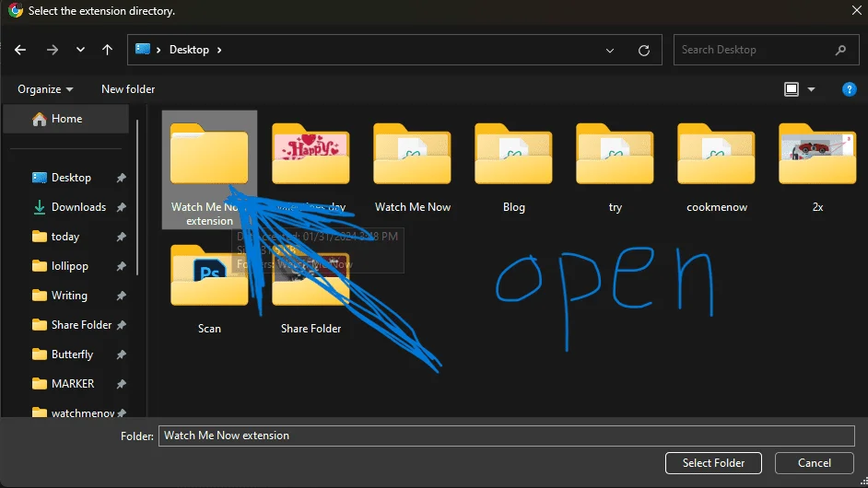Expand the chevron after Desktop in path
Viewport: 868px width, 488px height.
coord(219,50)
